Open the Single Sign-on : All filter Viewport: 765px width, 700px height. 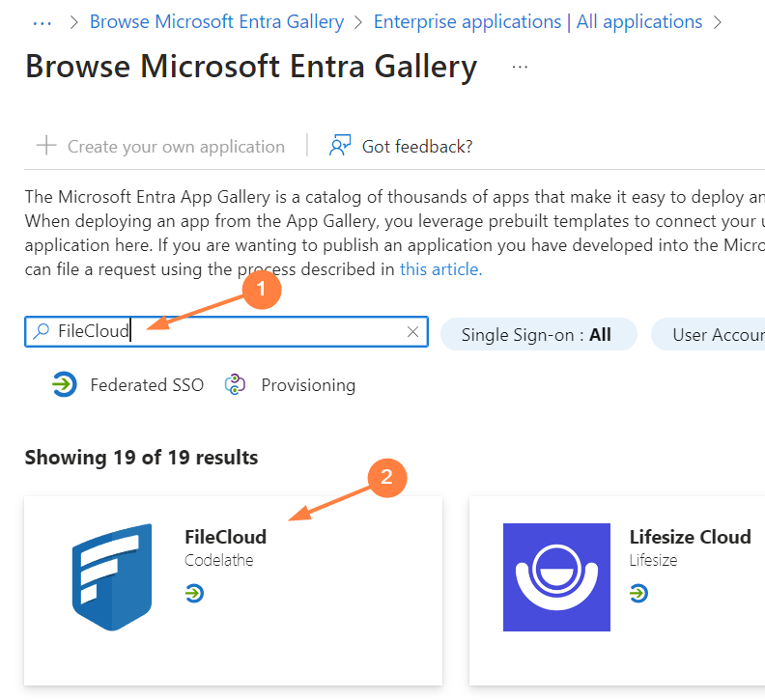click(537, 334)
